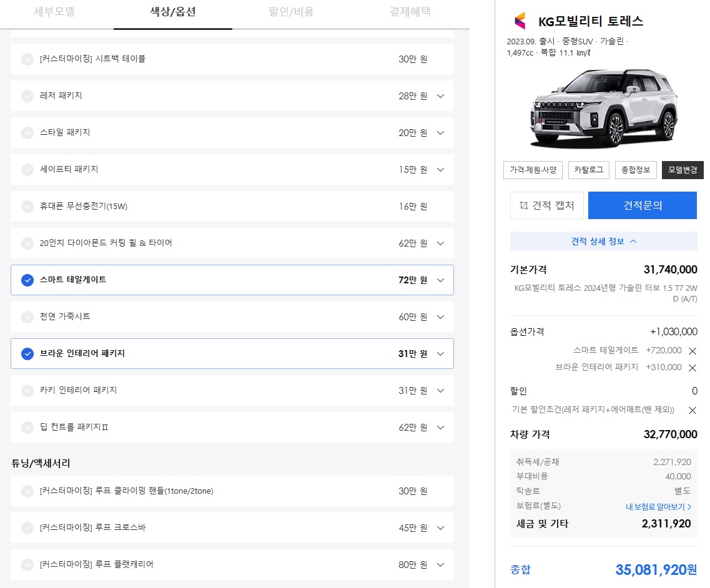This screenshot has width=710, height=588.
Task: Click the 차량 가격 32,770,000 value
Action: pos(671,434)
